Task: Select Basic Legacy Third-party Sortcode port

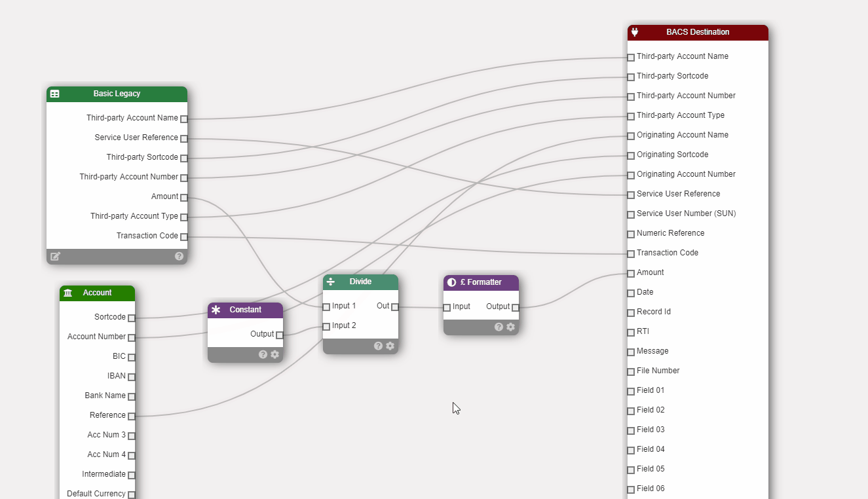Action: coord(184,158)
